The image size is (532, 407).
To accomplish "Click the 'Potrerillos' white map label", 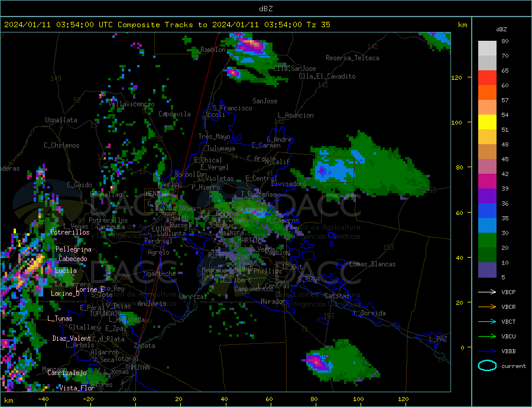I will click(70, 232).
